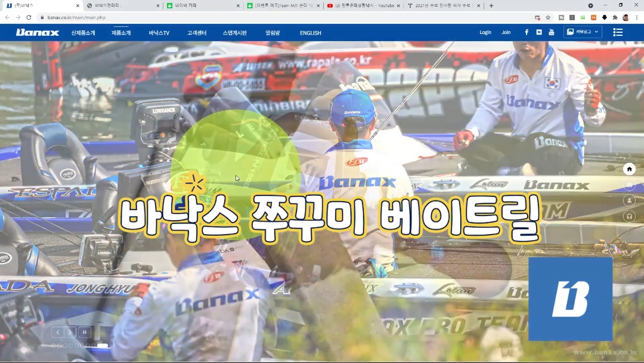Go back to the previous page
Viewport: 644px width, 363px height.
point(7,17)
